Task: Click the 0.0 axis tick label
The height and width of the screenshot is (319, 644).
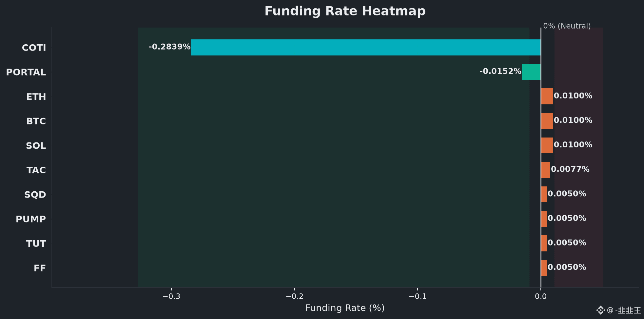Action: point(541,297)
